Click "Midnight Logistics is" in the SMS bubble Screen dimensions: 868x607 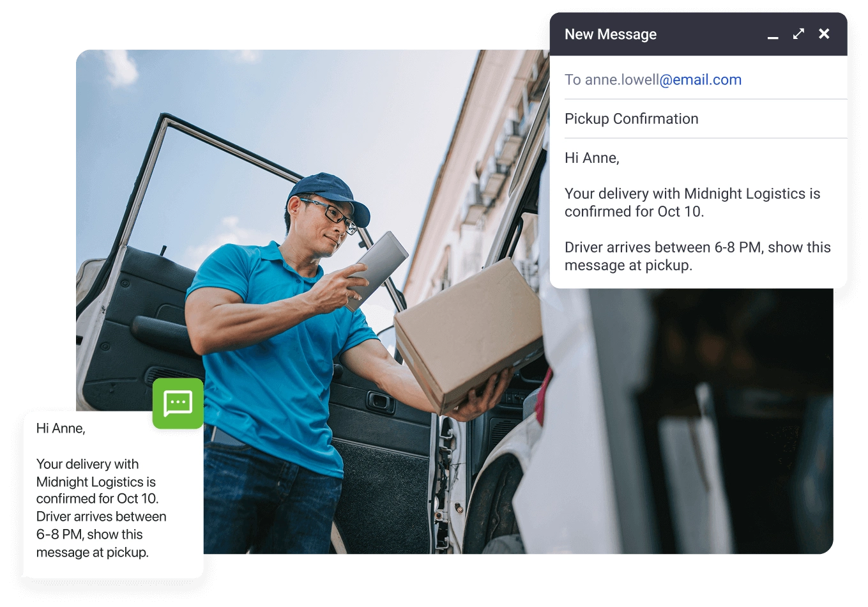tap(96, 482)
